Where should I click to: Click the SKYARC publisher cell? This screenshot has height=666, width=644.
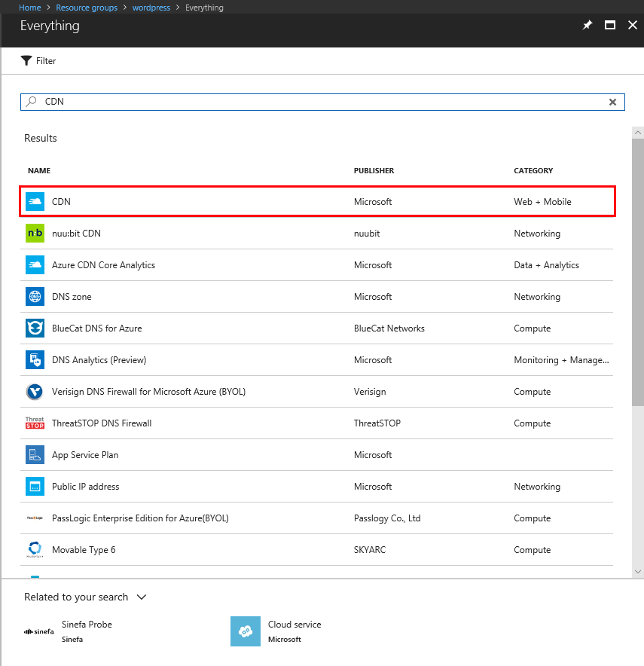coord(370,550)
